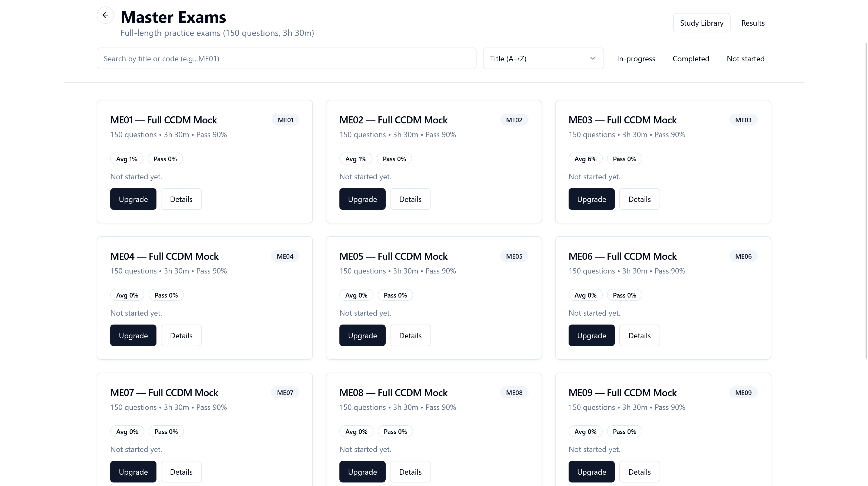
Task: Click the ME05 code badge
Action: (x=514, y=256)
